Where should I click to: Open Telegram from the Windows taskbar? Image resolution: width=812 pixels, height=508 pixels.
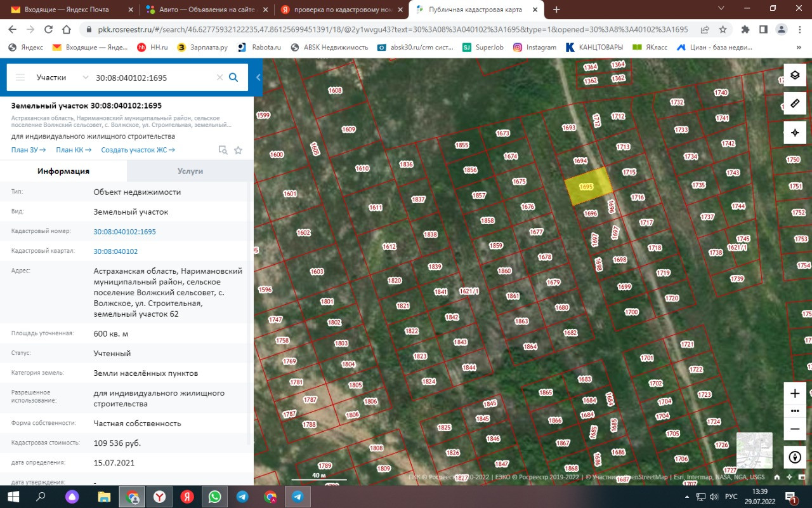point(242,497)
